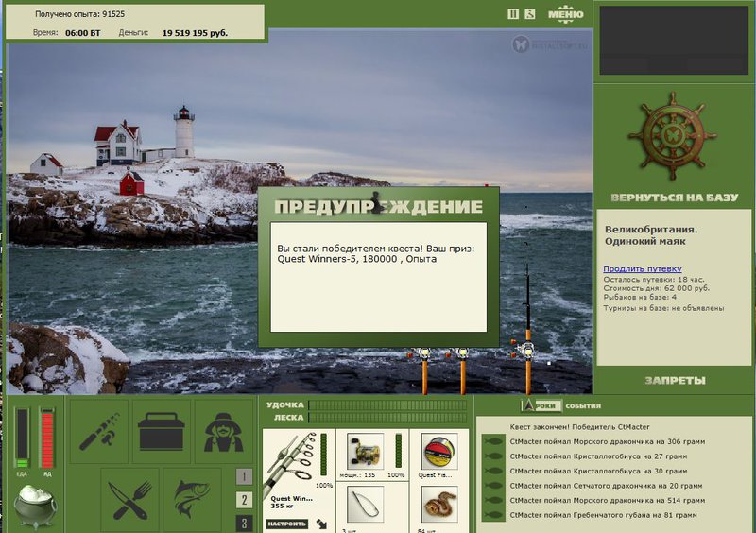Select rod slot number 1
This screenshot has height=533, width=756.
click(244, 476)
